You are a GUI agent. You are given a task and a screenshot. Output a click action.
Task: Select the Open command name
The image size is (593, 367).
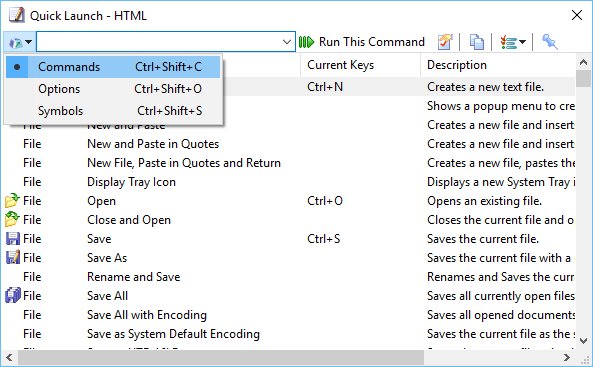click(x=101, y=201)
